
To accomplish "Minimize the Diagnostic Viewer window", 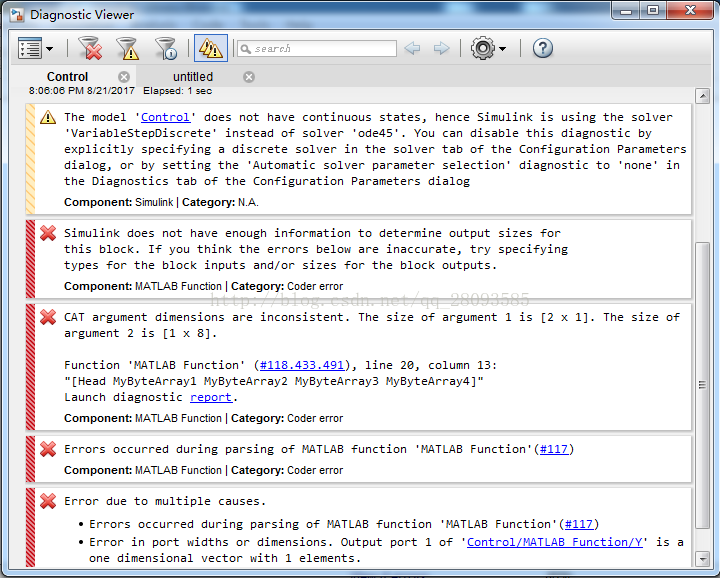I will [x=626, y=11].
